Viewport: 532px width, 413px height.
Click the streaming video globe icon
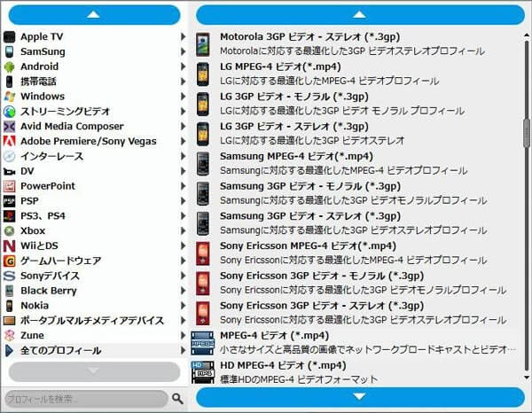[x=10, y=111]
